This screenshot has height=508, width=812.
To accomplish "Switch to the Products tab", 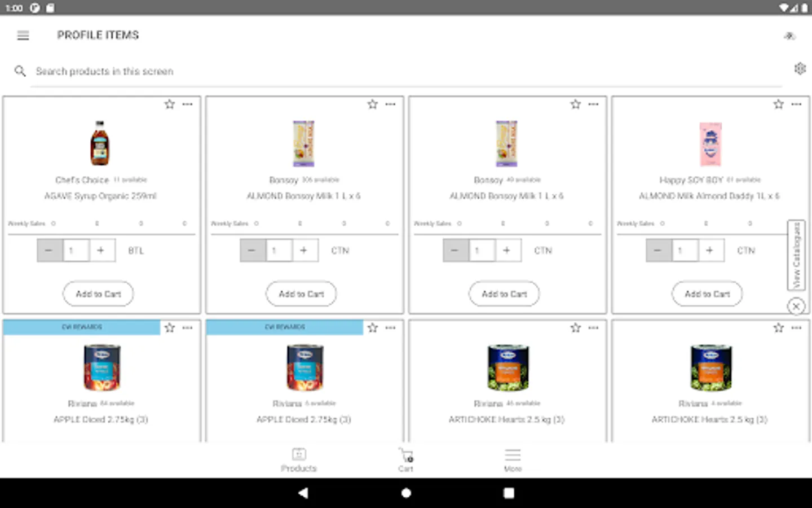I will pyautogui.click(x=299, y=459).
